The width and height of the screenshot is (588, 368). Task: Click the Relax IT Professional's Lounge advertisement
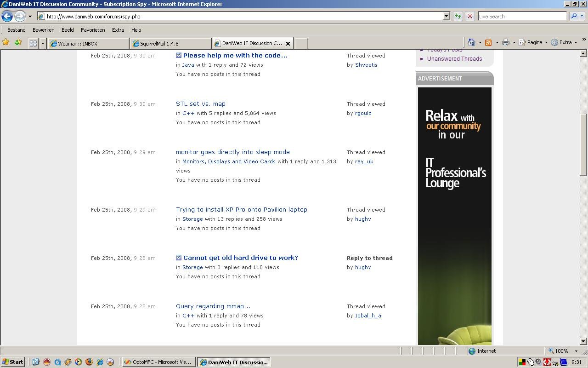tap(455, 216)
